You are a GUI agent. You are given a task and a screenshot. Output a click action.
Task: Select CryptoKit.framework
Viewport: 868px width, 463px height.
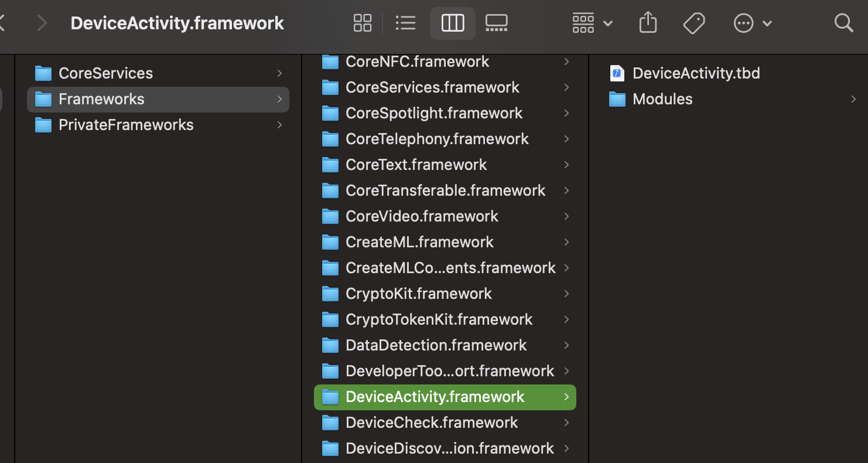[445, 294]
